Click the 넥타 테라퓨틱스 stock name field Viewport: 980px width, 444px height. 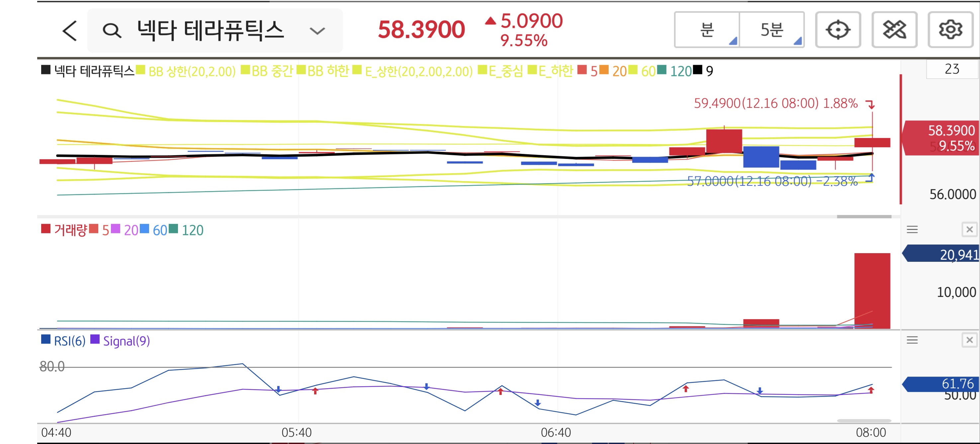tap(210, 31)
